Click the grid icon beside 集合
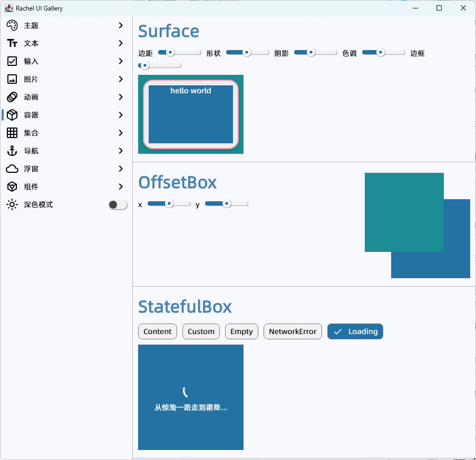 (12, 133)
